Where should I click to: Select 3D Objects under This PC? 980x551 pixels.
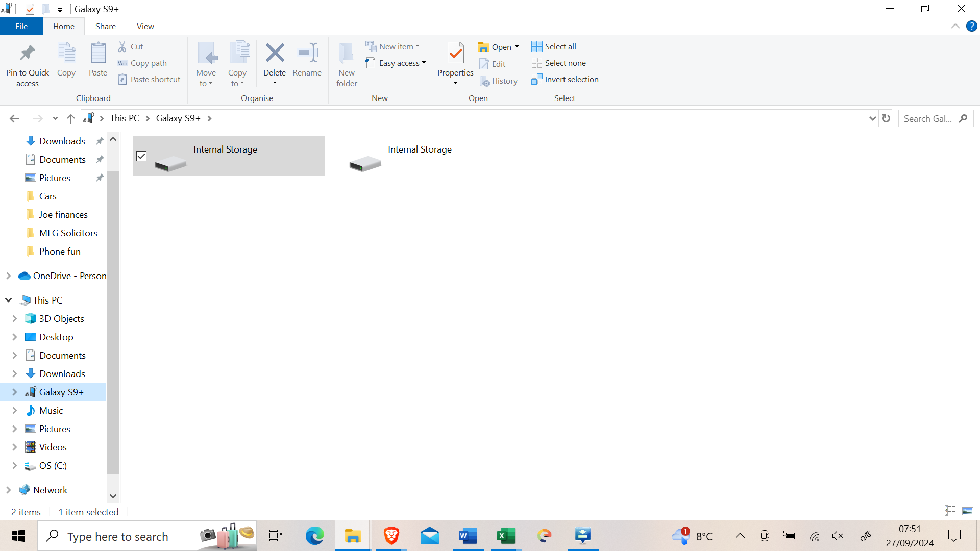[61, 318]
